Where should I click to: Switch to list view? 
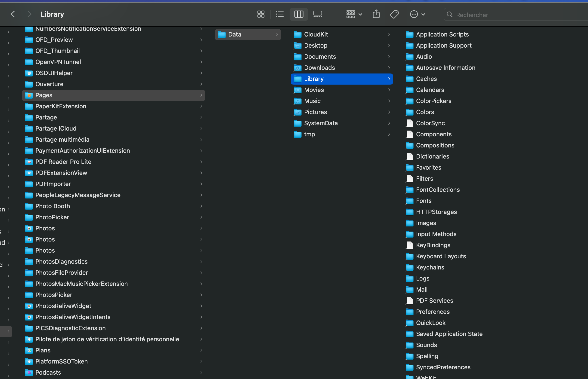(x=280, y=14)
